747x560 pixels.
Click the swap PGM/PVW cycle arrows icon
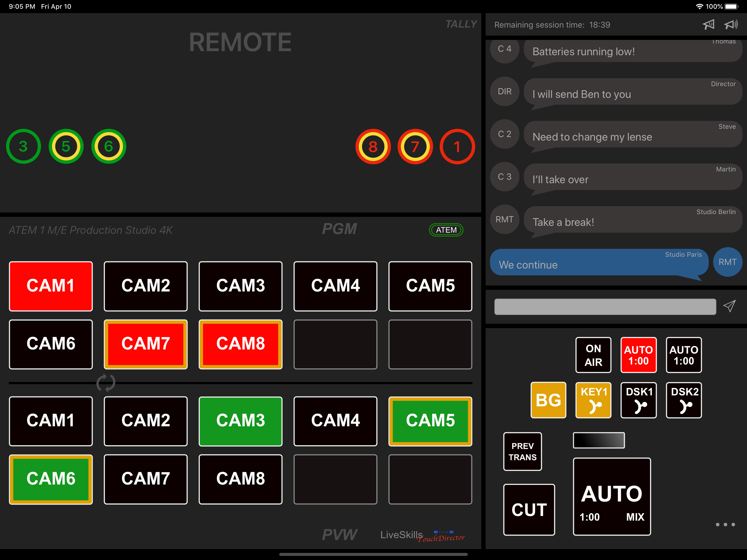(106, 383)
